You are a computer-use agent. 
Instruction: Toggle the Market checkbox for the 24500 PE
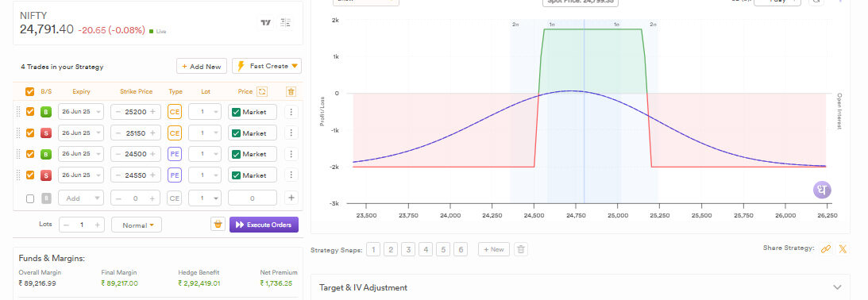pos(236,154)
